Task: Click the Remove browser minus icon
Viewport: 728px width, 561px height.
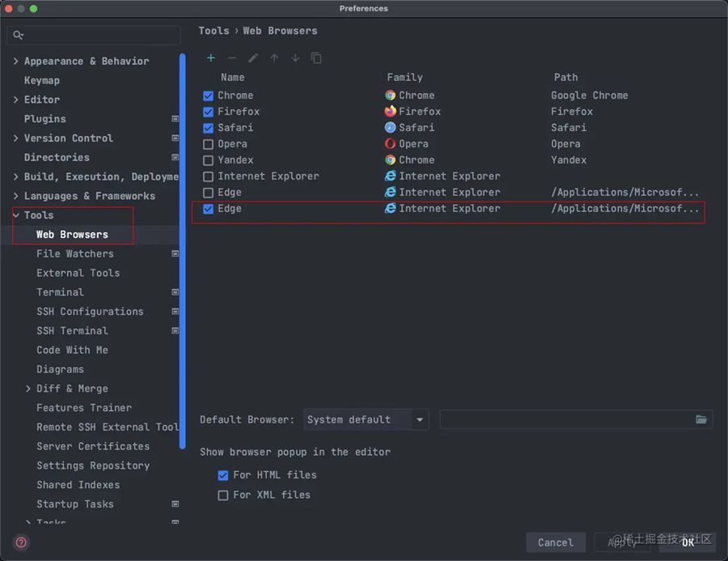Action: click(x=232, y=58)
